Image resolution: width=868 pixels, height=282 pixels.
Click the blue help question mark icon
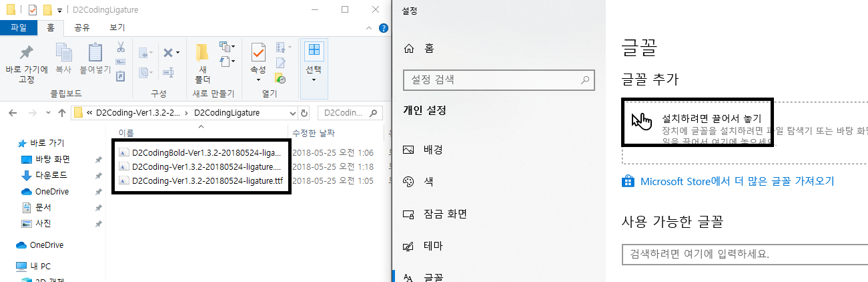click(383, 28)
